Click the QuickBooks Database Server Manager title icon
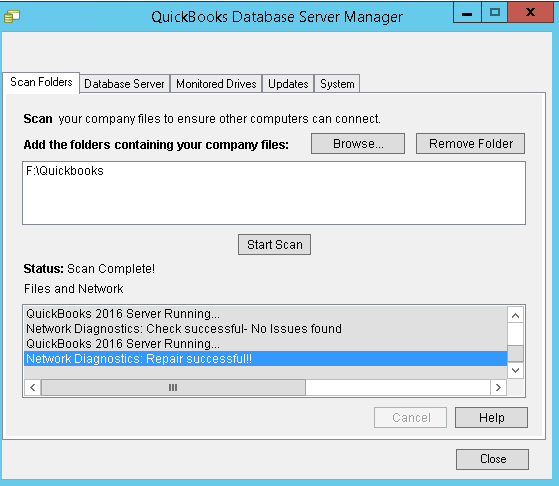 click(x=12, y=16)
